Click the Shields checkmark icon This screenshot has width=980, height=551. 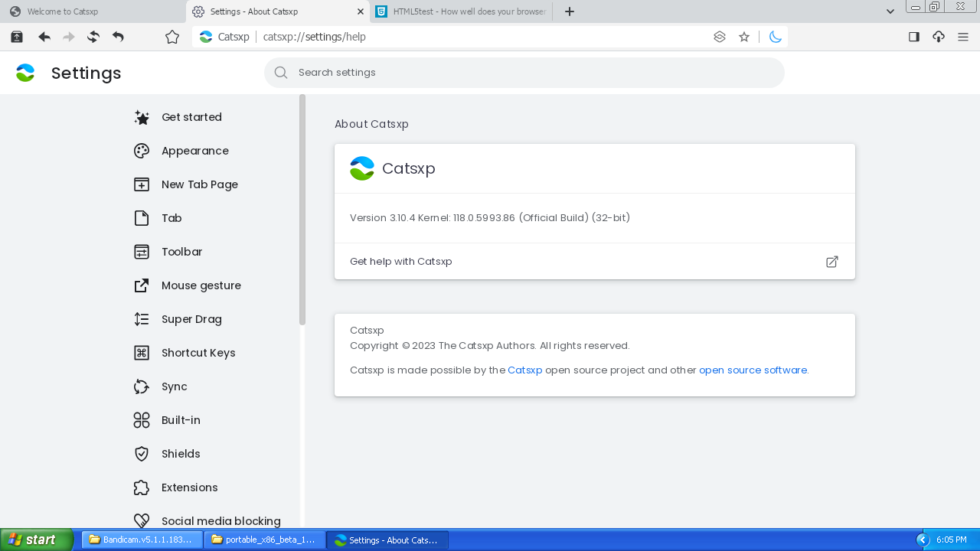[x=142, y=454]
